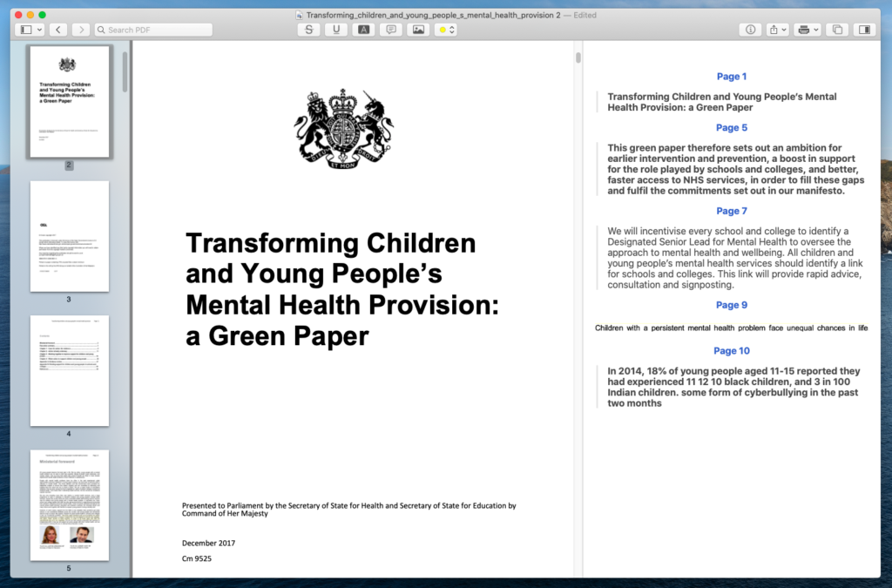892x588 pixels.
Task: Open the highlight color picker swatch
Action: (444, 29)
